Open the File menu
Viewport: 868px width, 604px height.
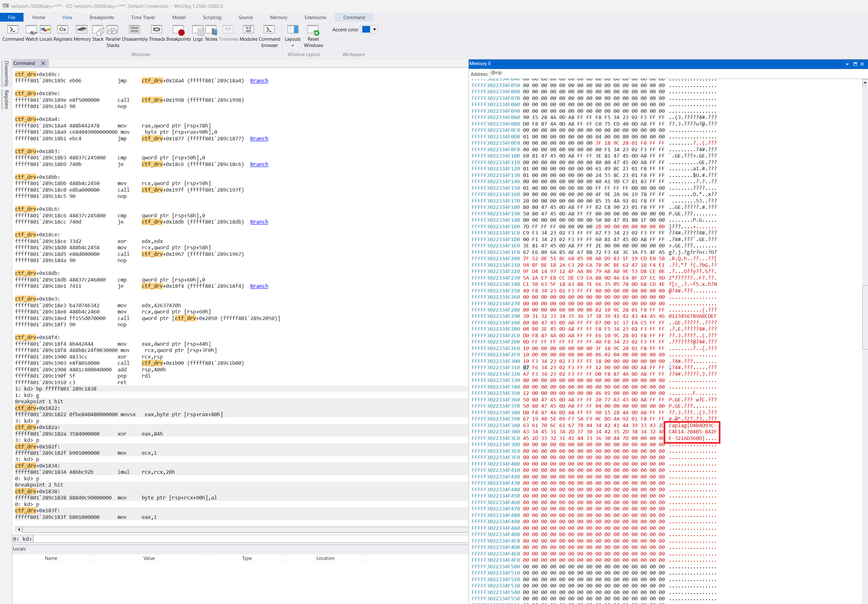12,17
